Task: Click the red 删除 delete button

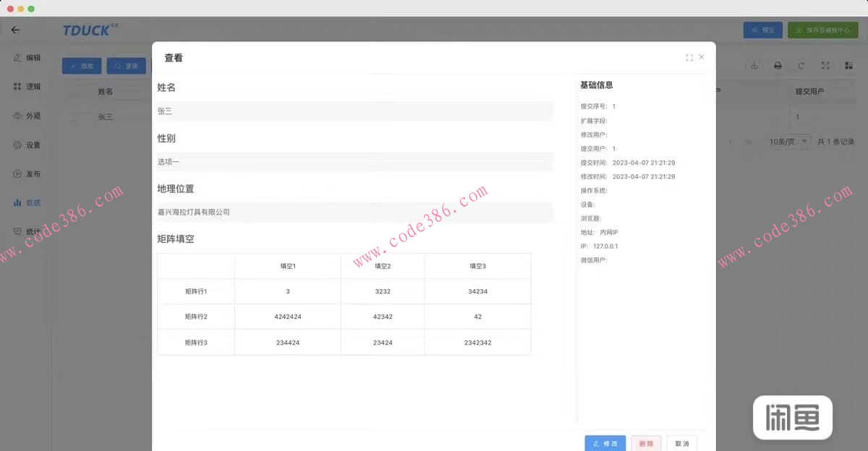Action: (647, 444)
